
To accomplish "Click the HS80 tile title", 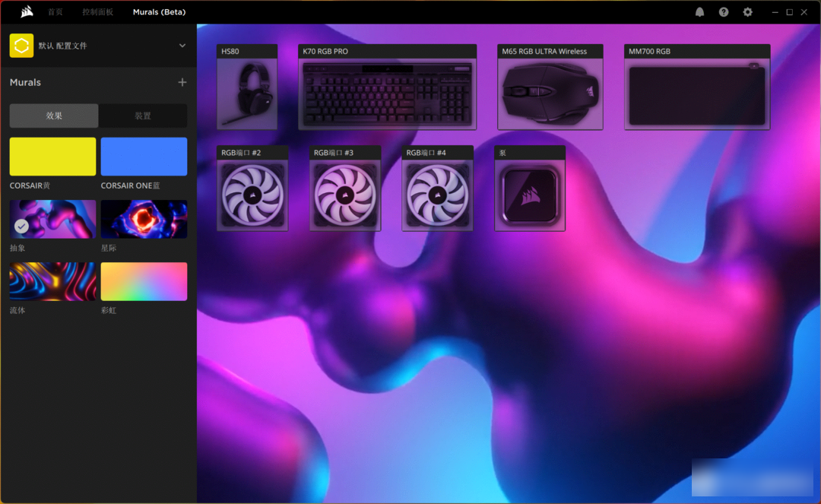I will [230, 51].
